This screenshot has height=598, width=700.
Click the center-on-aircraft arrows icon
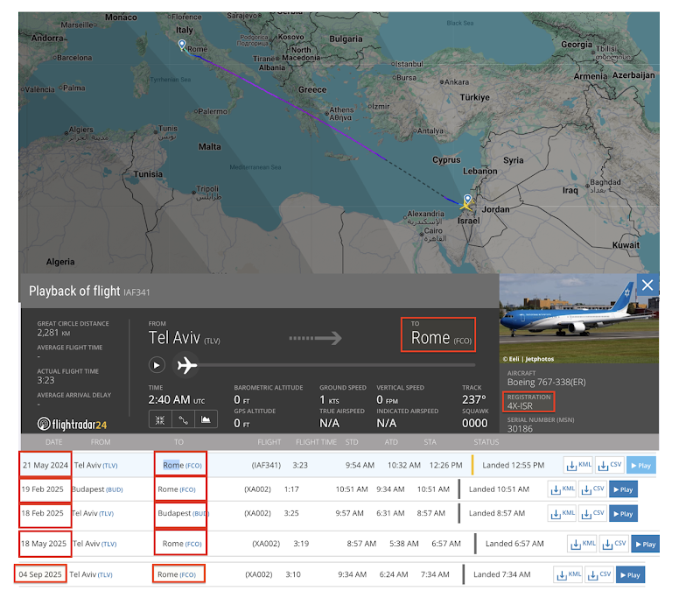point(159,419)
